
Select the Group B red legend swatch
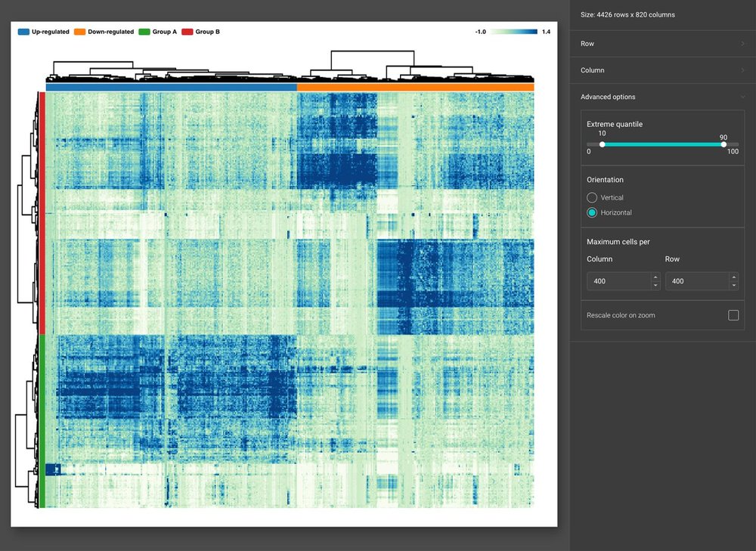pos(188,31)
